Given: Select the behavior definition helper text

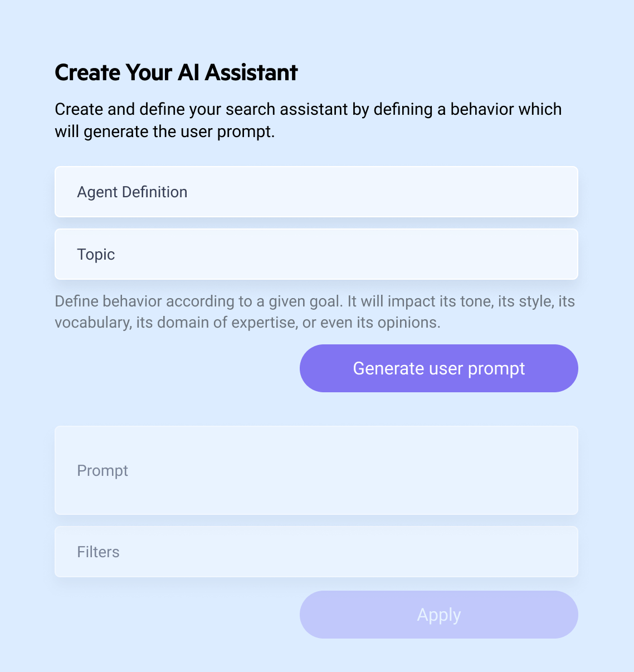Looking at the screenshot, I should click(315, 311).
